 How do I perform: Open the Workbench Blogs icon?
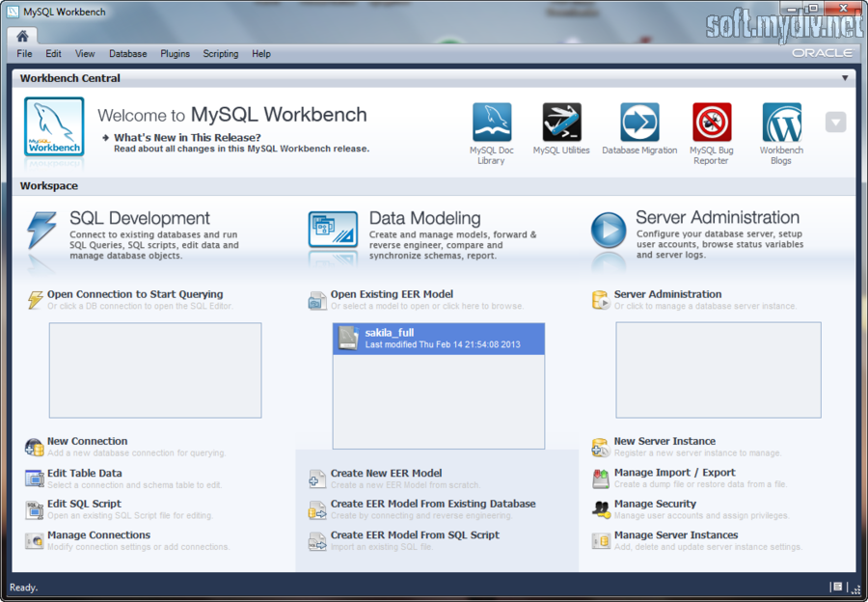click(x=781, y=123)
